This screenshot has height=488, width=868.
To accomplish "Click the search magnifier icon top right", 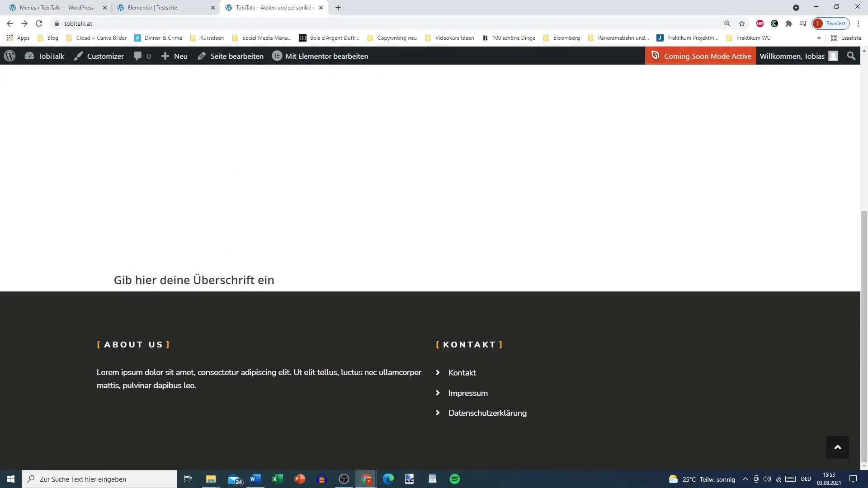I will [851, 56].
